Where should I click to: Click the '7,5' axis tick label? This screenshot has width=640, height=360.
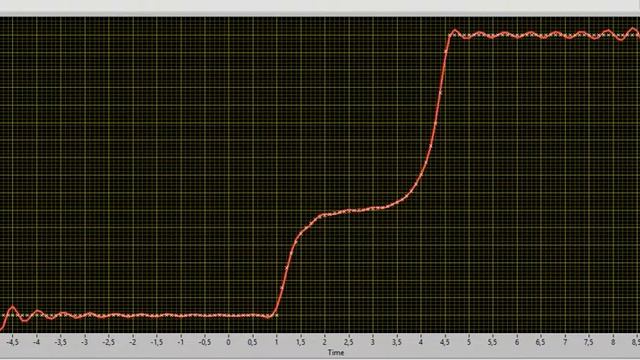[x=589, y=342]
